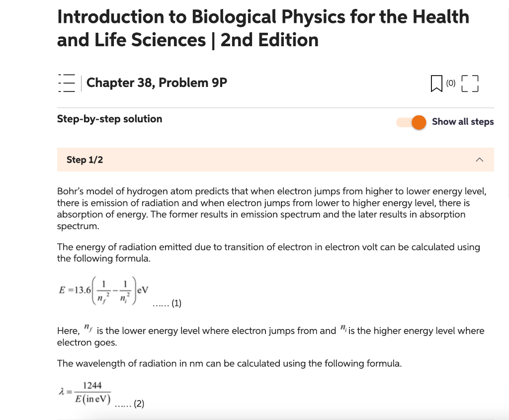The height and width of the screenshot is (420, 509).
Task: Click the upward arrow on the step panel
Action: click(x=479, y=159)
